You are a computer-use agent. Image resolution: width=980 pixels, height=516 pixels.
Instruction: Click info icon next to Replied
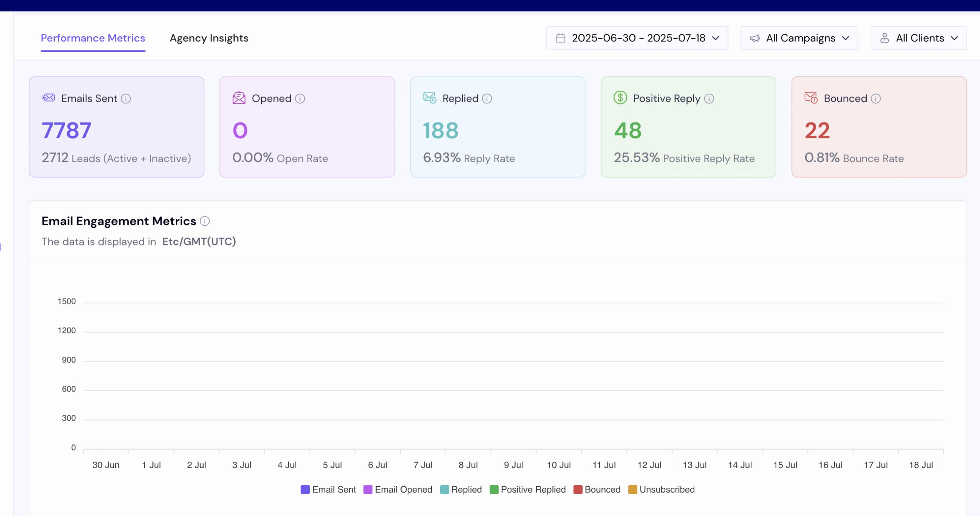tap(487, 99)
